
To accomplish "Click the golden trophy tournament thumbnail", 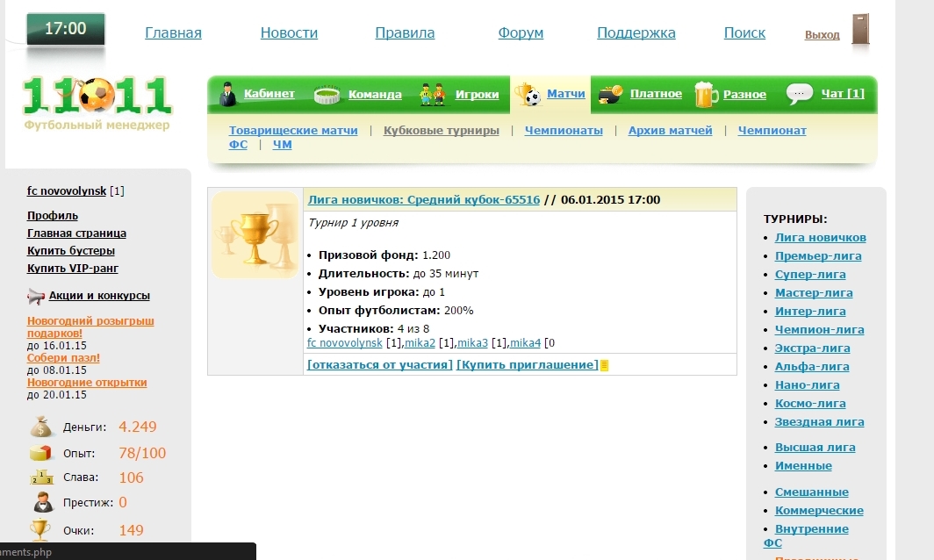I will (255, 235).
